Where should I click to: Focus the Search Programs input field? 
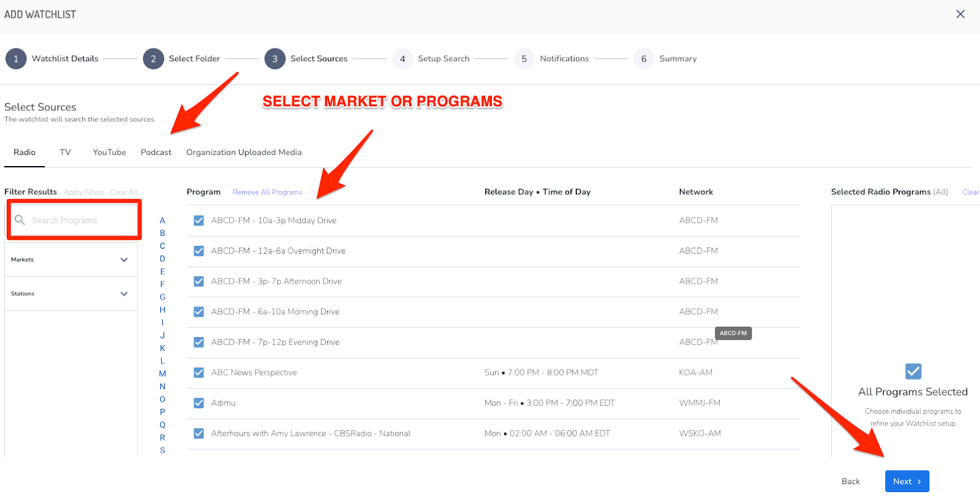tap(80, 221)
